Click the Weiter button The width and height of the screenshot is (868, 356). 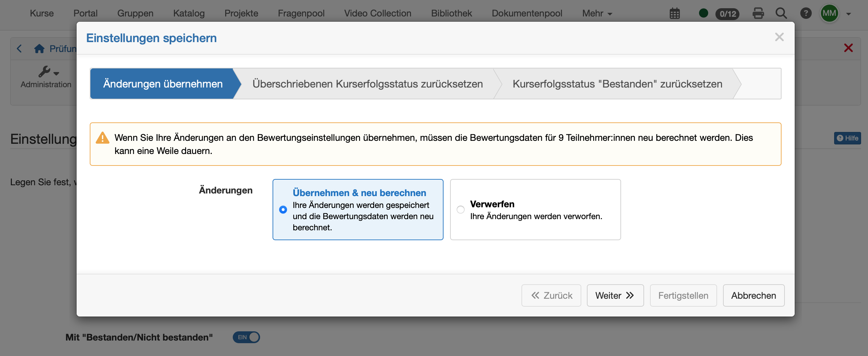tap(615, 295)
